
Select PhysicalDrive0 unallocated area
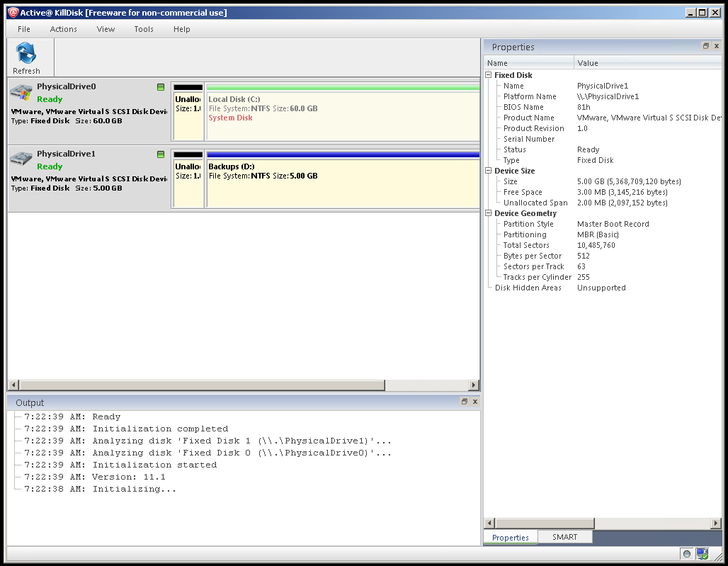[x=188, y=112]
